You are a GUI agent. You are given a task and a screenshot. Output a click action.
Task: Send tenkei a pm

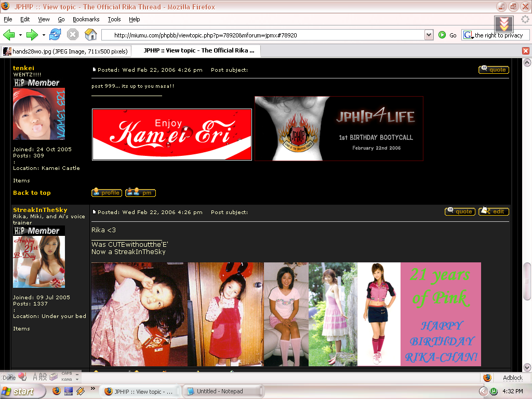click(x=140, y=193)
